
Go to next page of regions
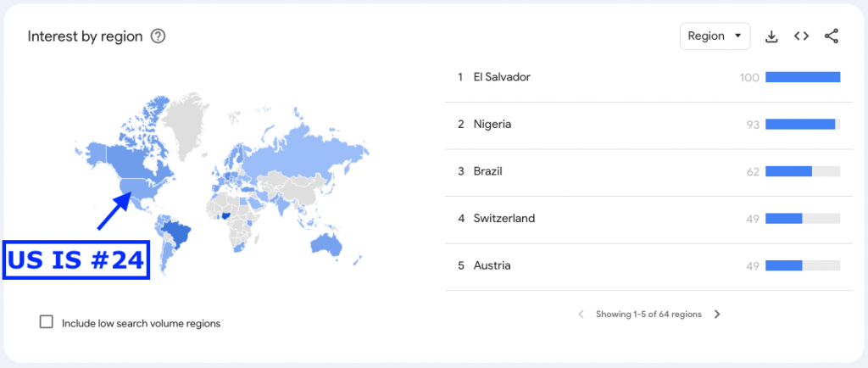pos(717,315)
